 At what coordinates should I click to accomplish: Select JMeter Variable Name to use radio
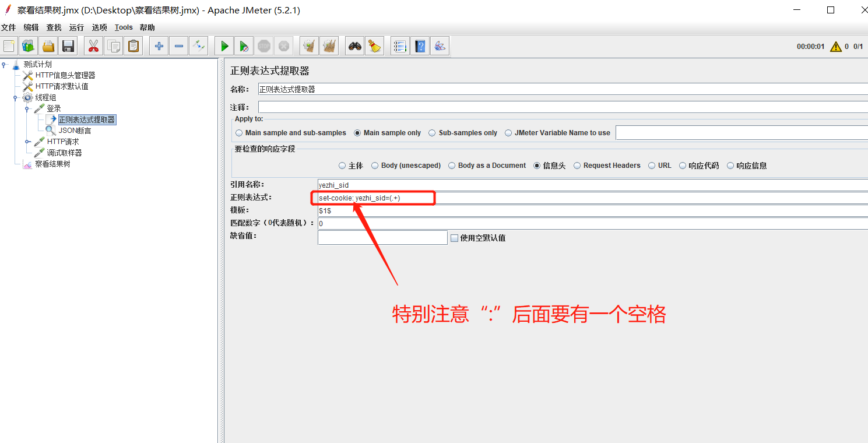pos(508,133)
